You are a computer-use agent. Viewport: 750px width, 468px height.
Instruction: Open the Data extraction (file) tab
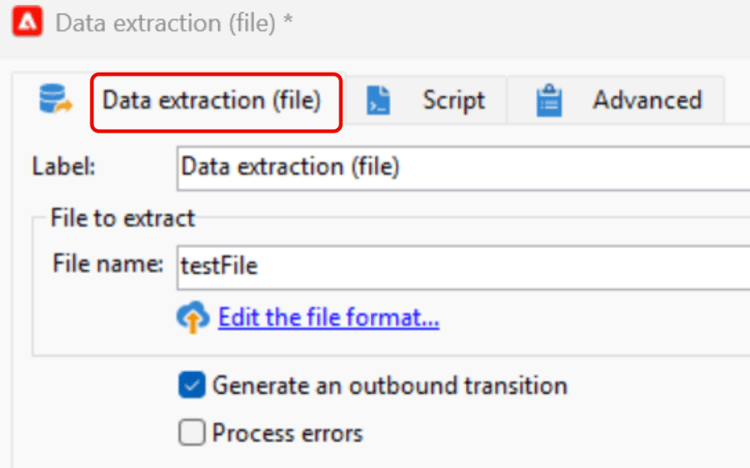[212, 101]
